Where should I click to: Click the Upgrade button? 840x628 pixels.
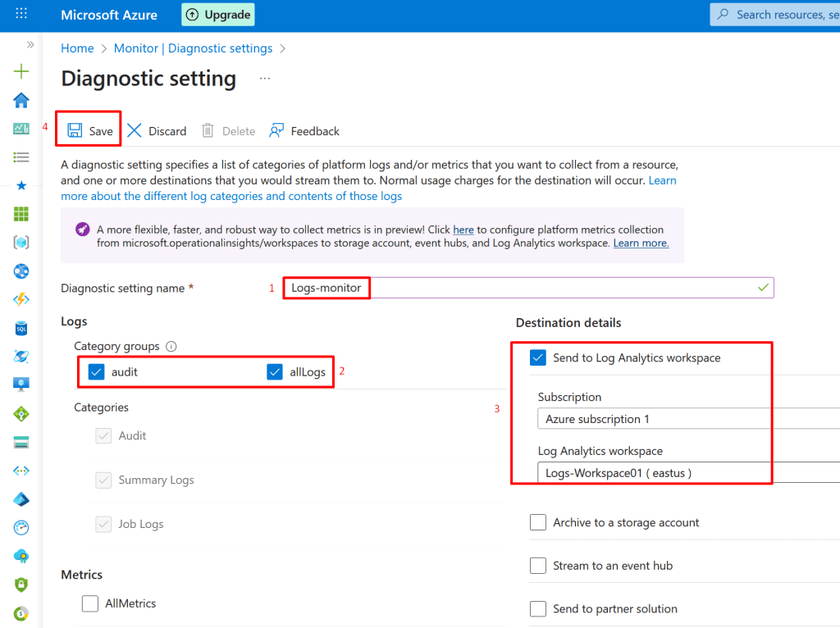tap(217, 14)
